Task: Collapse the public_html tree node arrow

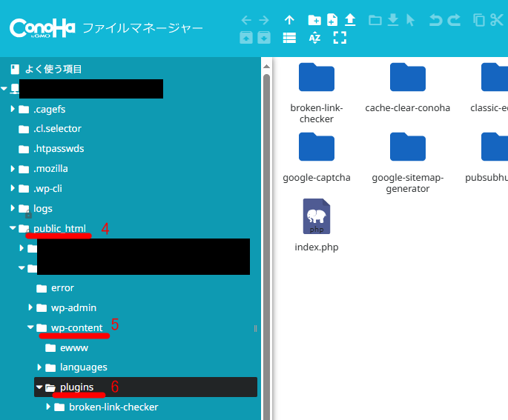Action: coord(13,228)
